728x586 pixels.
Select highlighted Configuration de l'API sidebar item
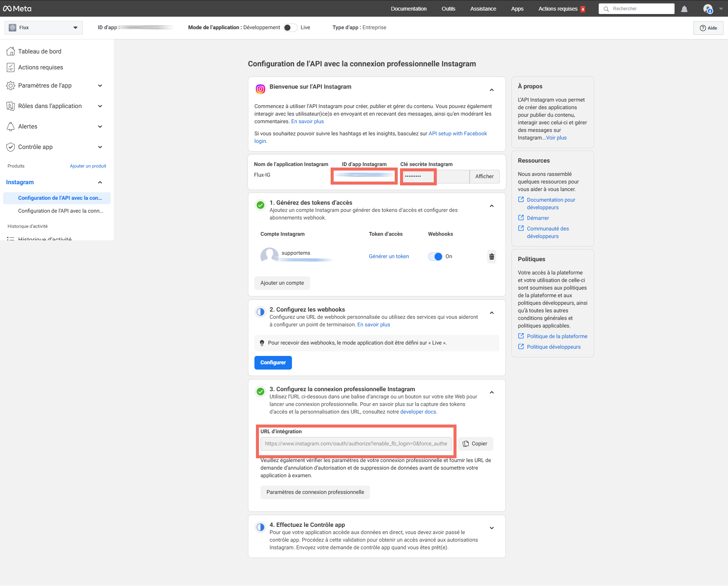[57, 198]
